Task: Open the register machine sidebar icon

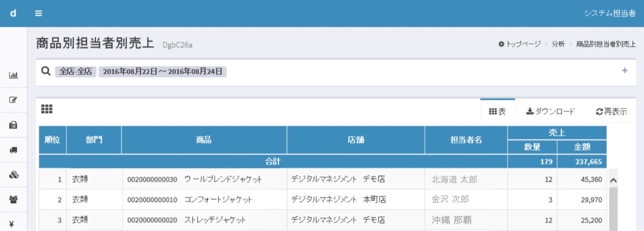Action: pyautogui.click(x=13, y=125)
